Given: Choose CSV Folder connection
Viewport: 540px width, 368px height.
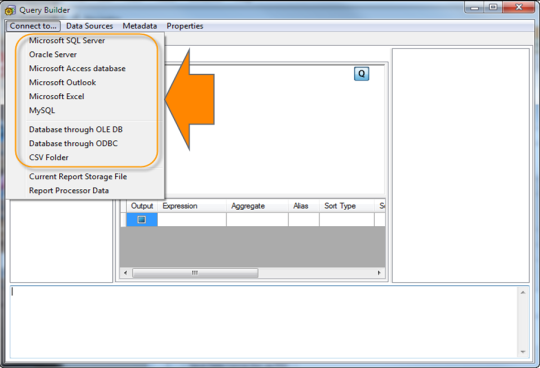Looking at the screenshot, I should click(49, 158).
